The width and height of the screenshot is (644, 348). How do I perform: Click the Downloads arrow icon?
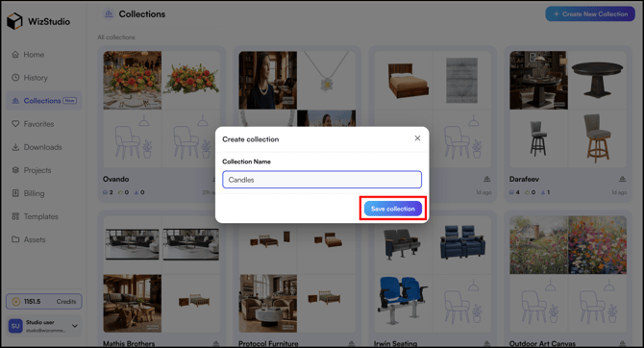[x=15, y=147]
